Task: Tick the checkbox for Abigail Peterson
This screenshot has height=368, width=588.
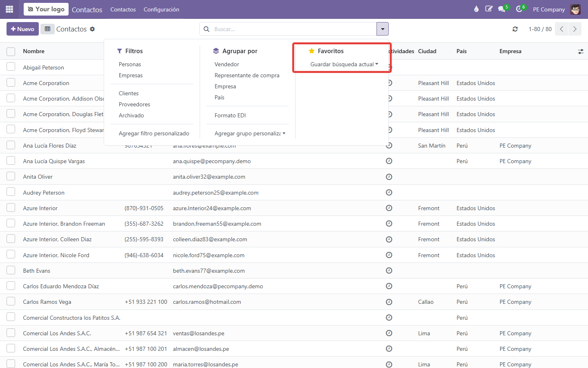Action: [11, 67]
